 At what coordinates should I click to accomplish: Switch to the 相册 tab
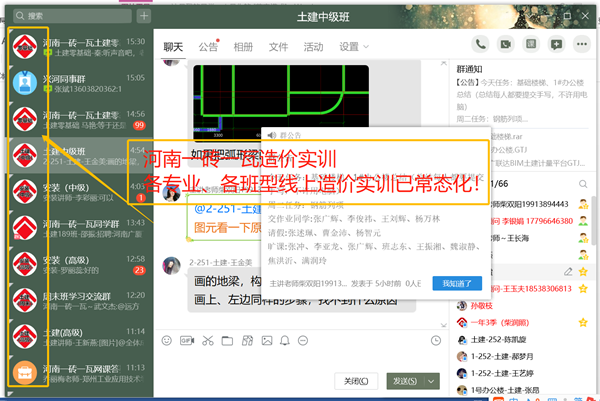coord(243,47)
